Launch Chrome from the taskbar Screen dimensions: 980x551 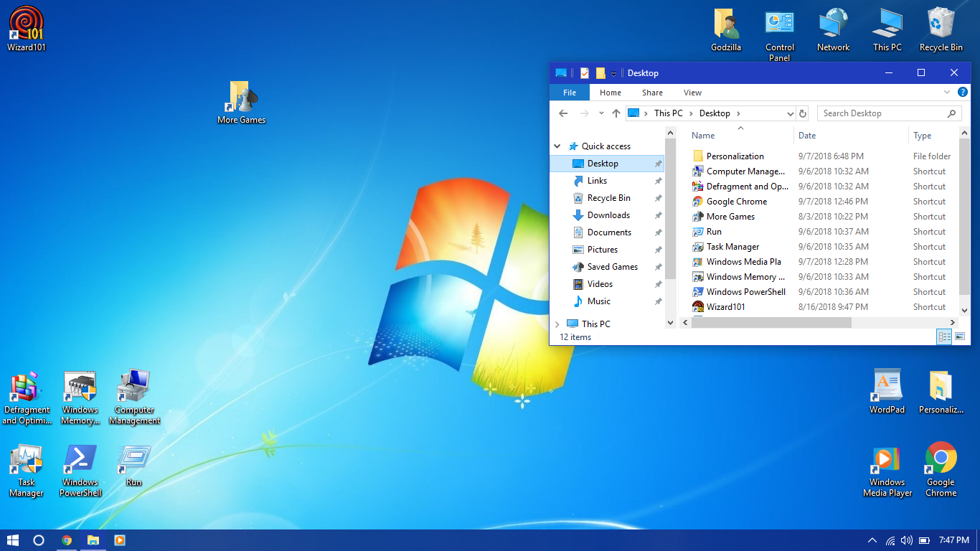(67, 540)
